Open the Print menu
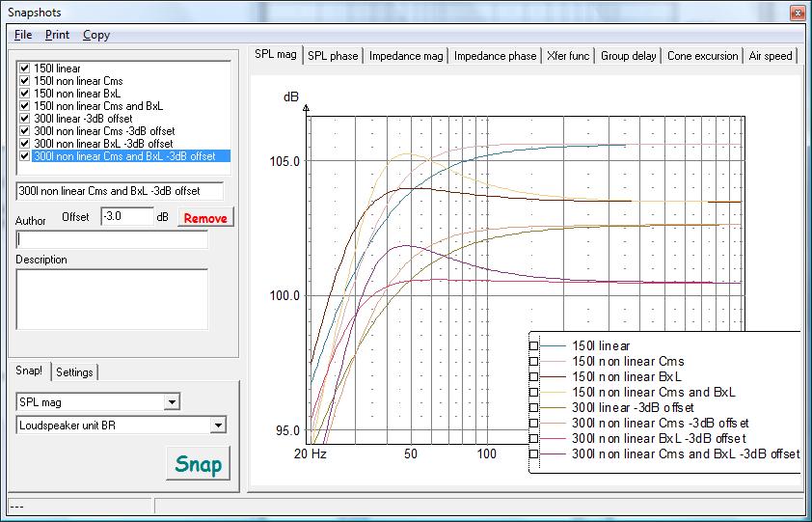 [57, 35]
